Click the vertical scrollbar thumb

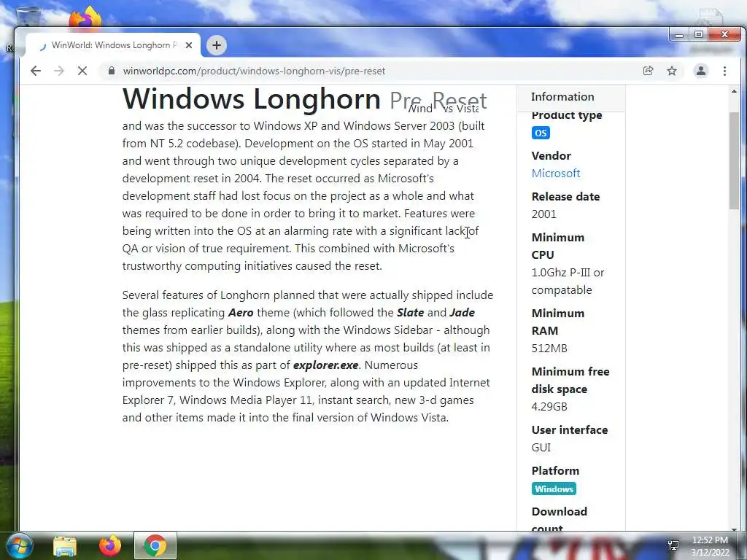(734, 160)
